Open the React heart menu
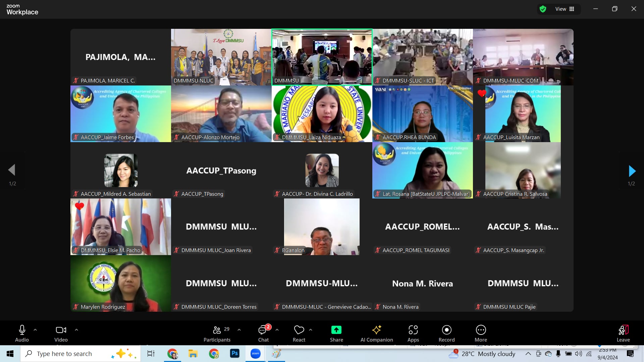 coord(299,334)
